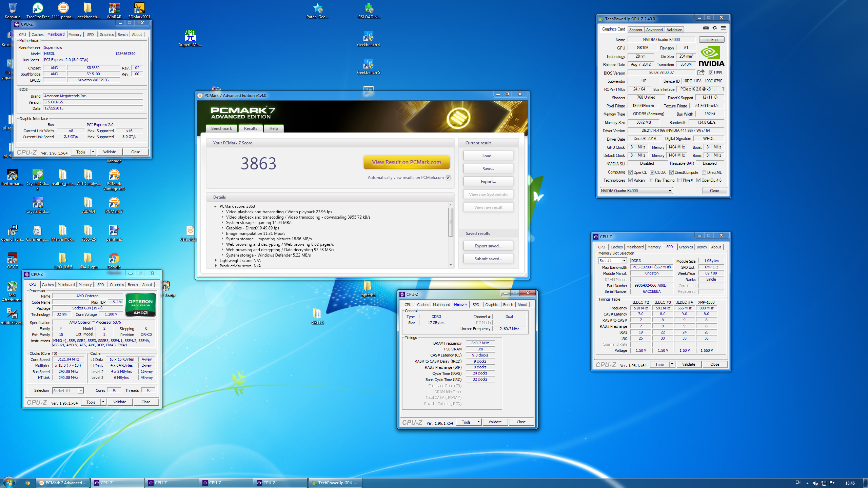Open the LinX-0.6.5 folder
Image resolution: width=868 pixels, height=488 pixels.
pos(63,261)
